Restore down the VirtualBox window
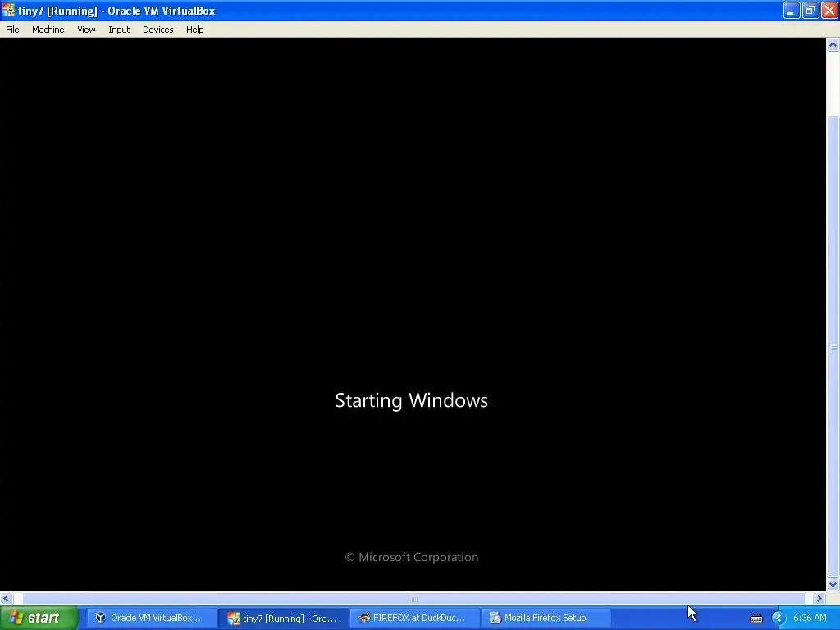840x630 pixels. point(810,10)
